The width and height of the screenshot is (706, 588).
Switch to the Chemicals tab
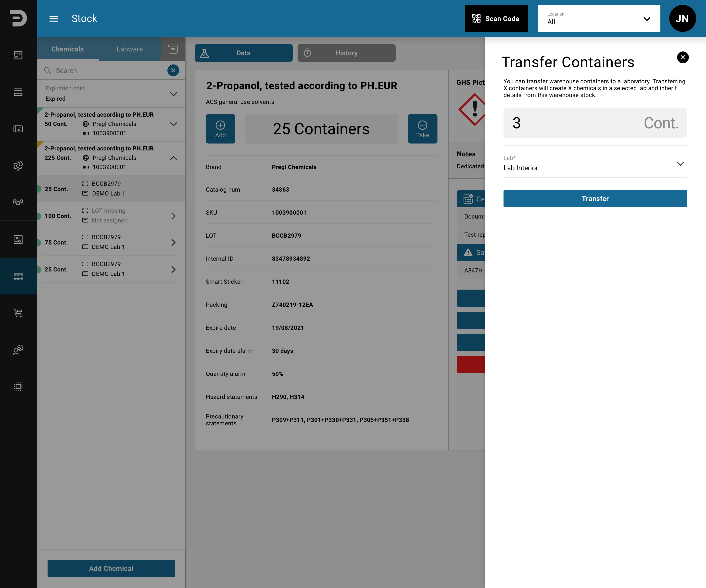click(68, 49)
